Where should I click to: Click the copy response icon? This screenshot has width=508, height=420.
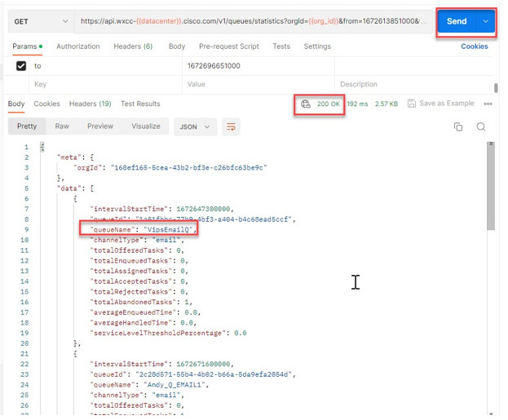tap(458, 126)
